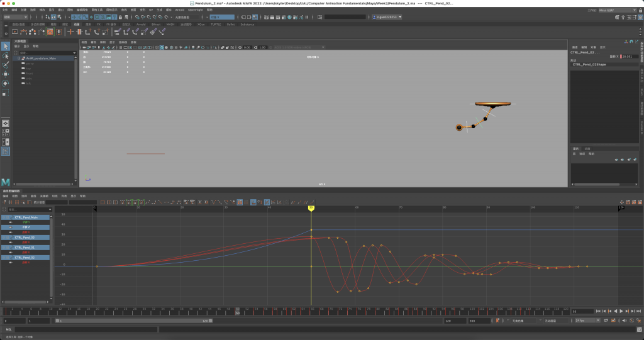Image resolution: width=644 pixels, height=340 pixels.
Task: Click Frame All icon in Graph Editor toolbar
Action: click(103, 202)
